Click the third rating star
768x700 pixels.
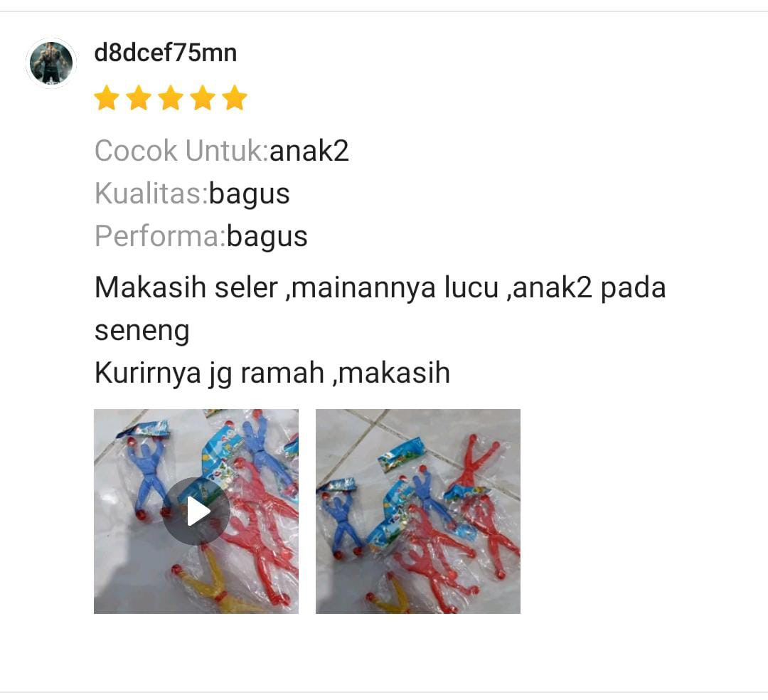(171, 98)
